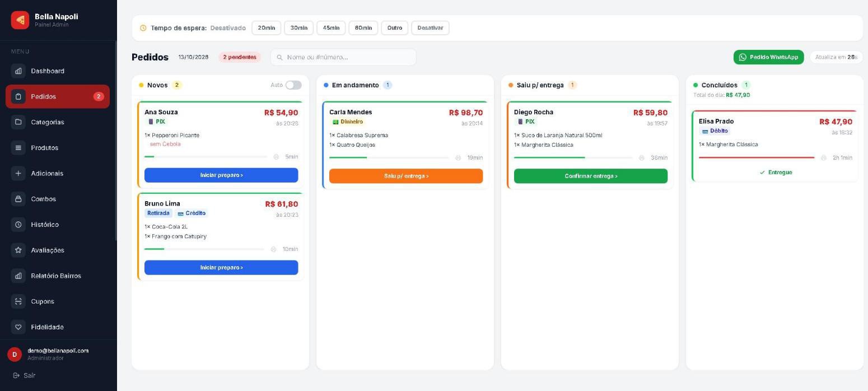Click the Pedidos clipboard icon in sidebar
This screenshot has width=868, height=391.
18,96
